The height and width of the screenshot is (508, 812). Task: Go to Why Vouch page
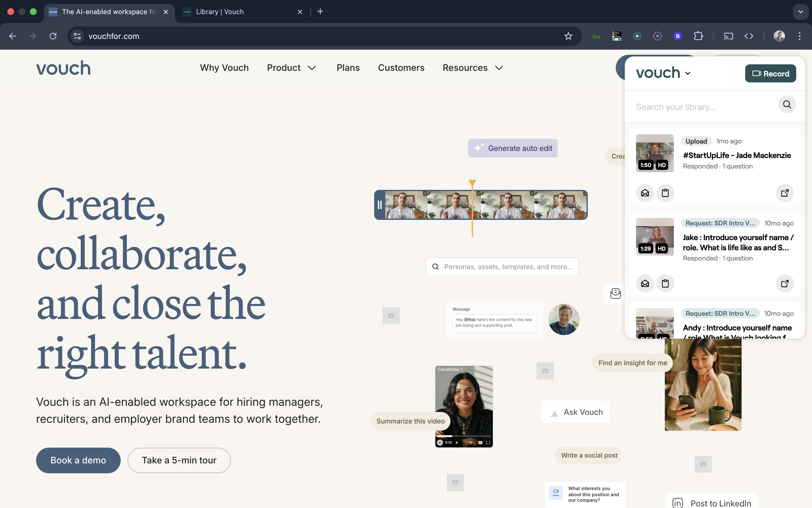click(x=224, y=68)
